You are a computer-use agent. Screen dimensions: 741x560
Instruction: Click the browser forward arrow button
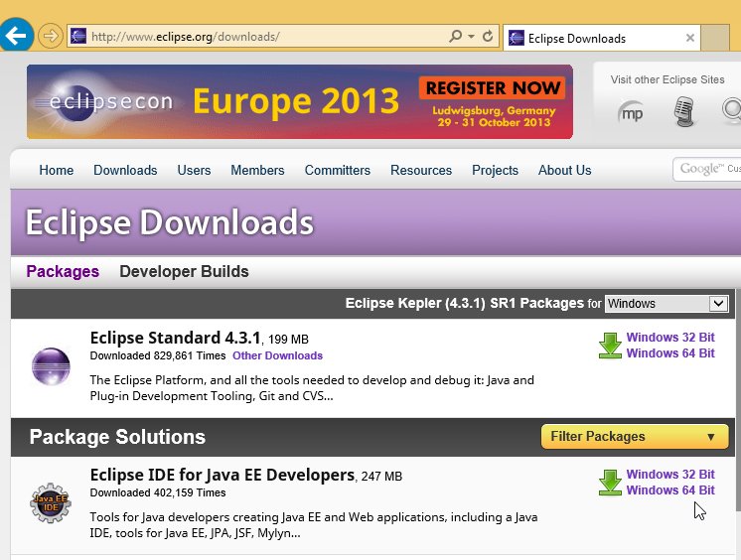pyautogui.click(x=50, y=36)
